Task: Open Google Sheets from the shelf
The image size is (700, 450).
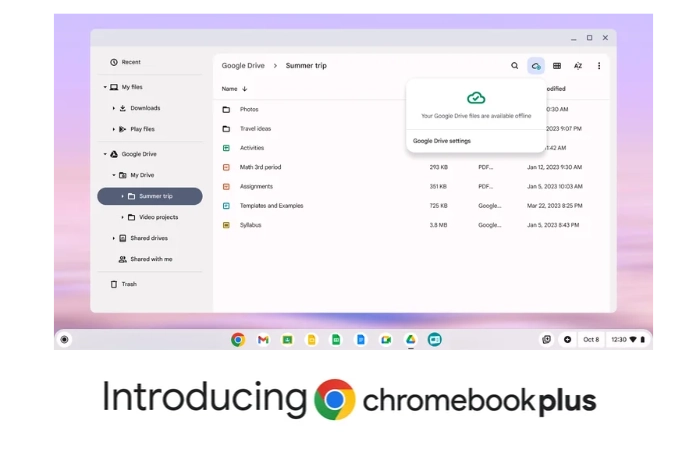Action: pos(336,340)
